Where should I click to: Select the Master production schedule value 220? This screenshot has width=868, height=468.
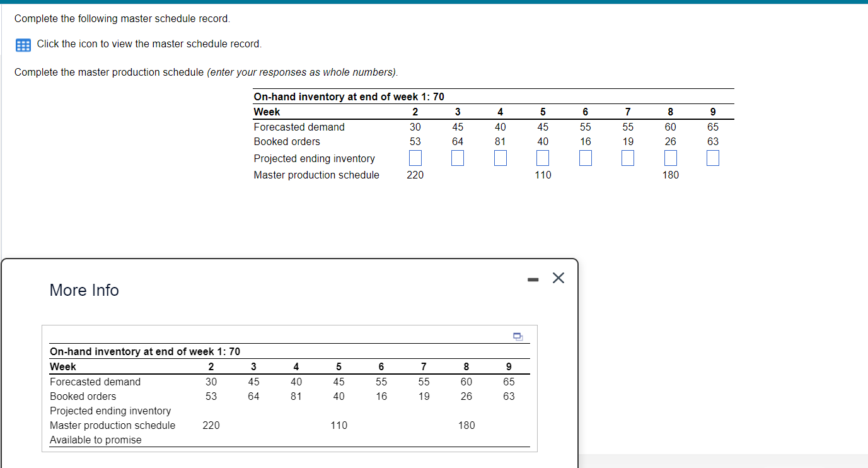coord(415,175)
